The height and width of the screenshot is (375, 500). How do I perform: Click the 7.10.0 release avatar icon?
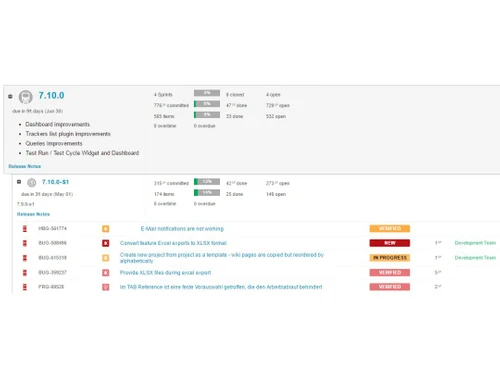click(x=26, y=97)
